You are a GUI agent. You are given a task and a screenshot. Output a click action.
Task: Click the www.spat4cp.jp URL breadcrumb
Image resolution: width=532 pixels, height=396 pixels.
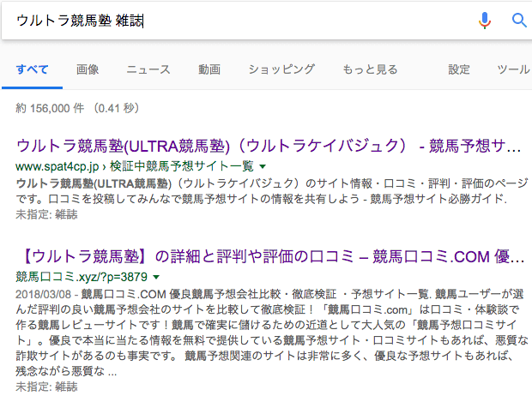coord(57,166)
